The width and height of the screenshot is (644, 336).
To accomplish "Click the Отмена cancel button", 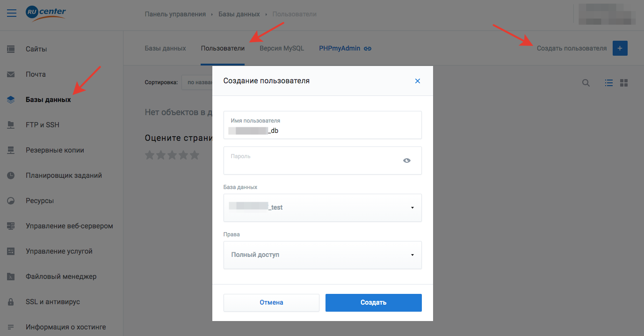I will pos(271,302).
